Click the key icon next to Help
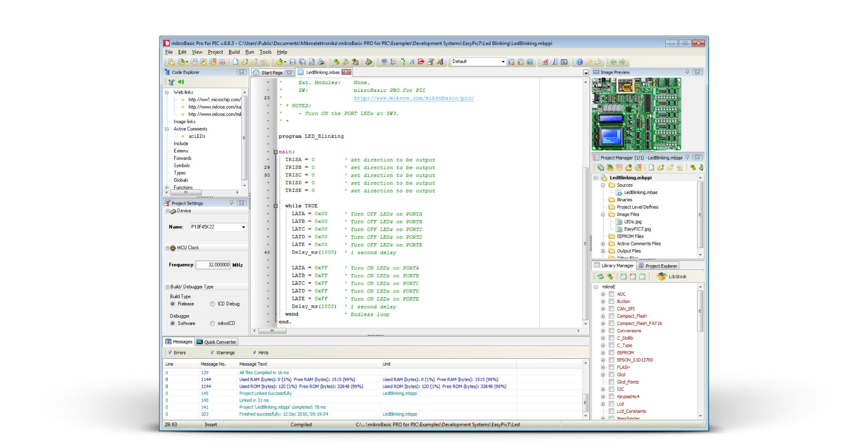Viewport: 868px width, 448px height. point(589,62)
